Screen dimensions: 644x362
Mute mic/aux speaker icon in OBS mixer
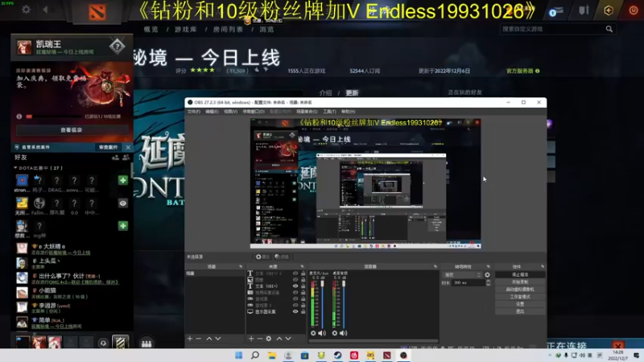pos(322,333)
